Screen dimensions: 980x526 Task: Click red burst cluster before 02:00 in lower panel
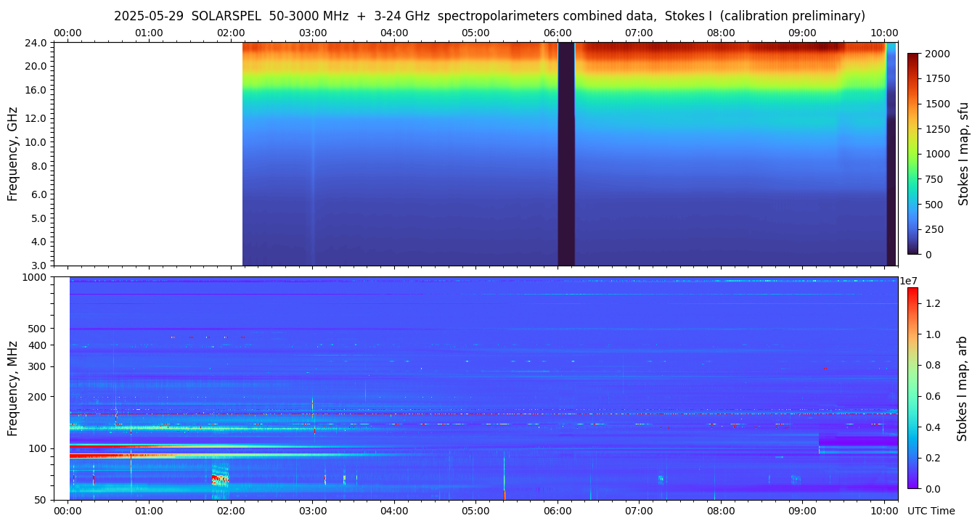coord(219,479)
